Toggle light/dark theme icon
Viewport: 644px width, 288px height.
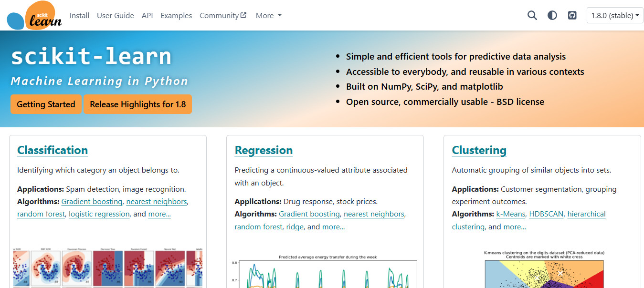click(x=552, y=15)
